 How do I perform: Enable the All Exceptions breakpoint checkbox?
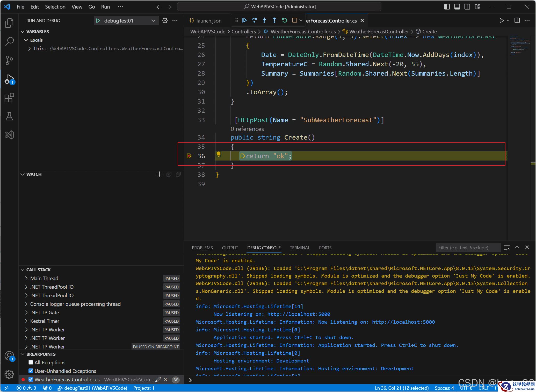coord(31,362)
